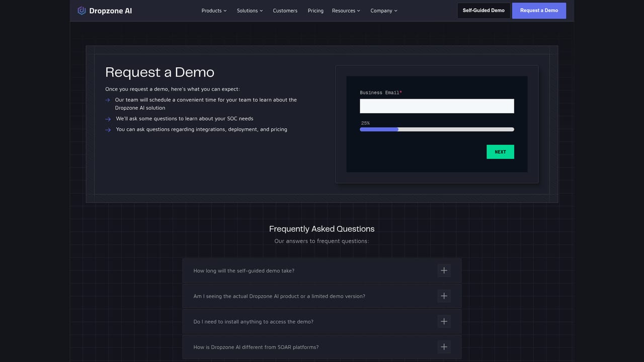
Task: Expand the install anything FAQ question
Action: click(322, 322)
